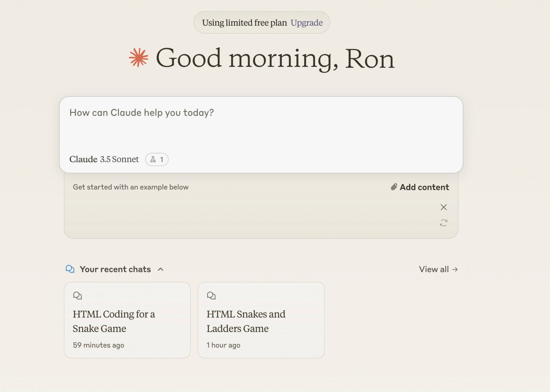The height and width of the screenshot is (392, 550).
Task: Open HTML Coding for a Snake Game chat
Action: [x=127, y=320]
